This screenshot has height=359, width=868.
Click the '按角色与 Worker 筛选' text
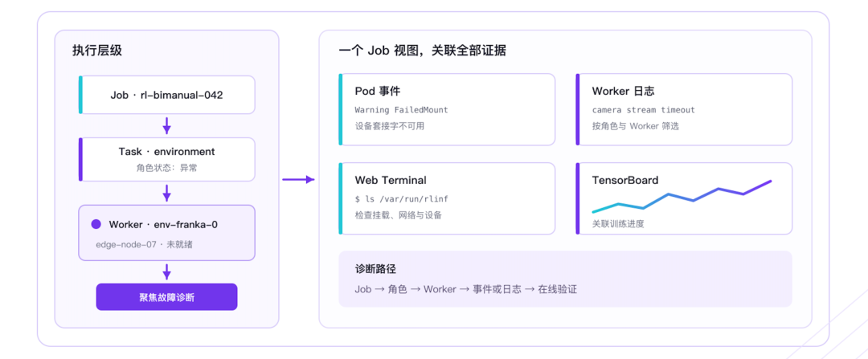pos(636,126)
